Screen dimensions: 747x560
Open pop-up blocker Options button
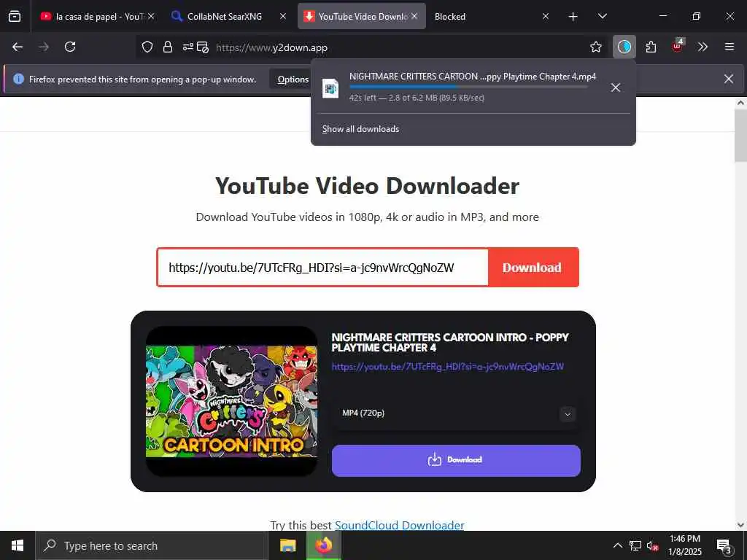click(293, 79)
